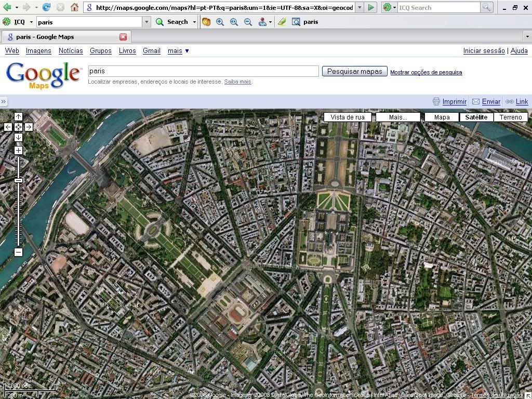This screenshot has height=399, width=532.
Task: Open the Mais... map layers dropdown
Action: 398,117
